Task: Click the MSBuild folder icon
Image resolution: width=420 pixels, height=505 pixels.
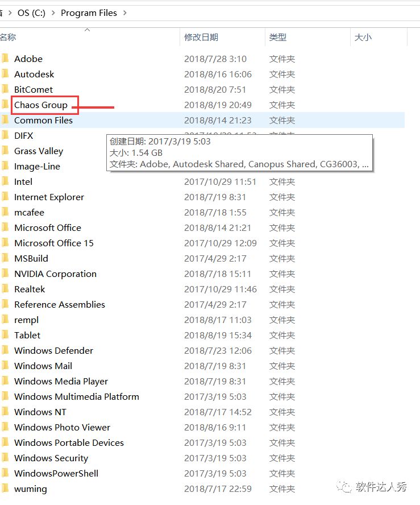Action: pos(5,258)
